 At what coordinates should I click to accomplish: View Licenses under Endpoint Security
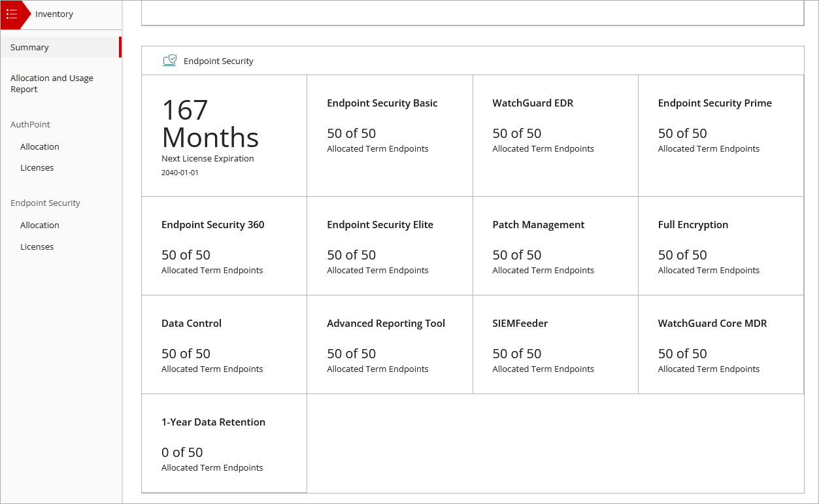37,246
